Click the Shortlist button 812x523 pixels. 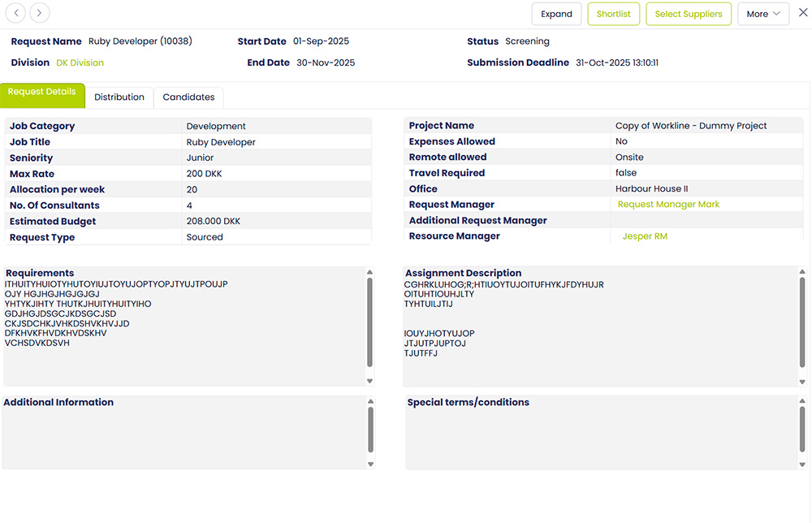pyautogui.click(x=613, y=14)
